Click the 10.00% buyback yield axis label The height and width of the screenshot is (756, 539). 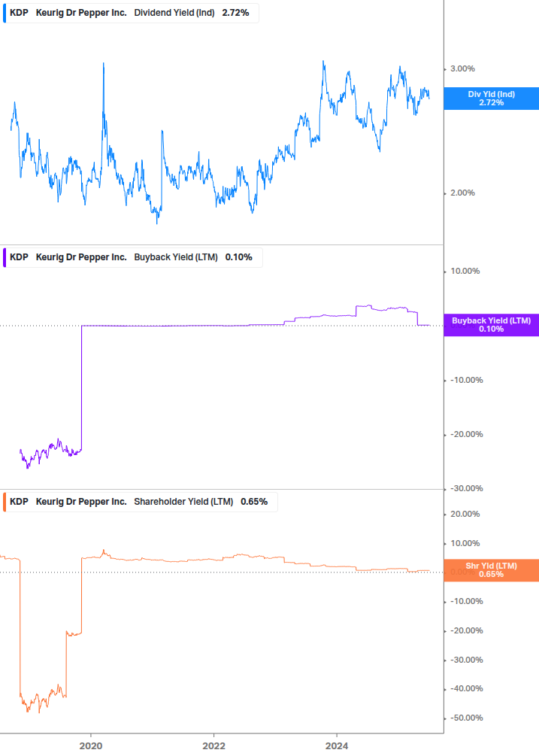[465, 271]
